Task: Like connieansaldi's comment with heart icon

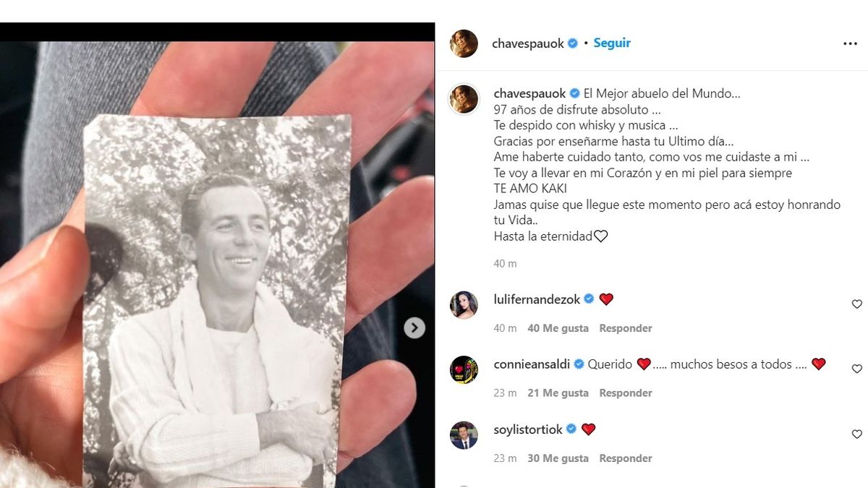Action: [x=856, y=369]
